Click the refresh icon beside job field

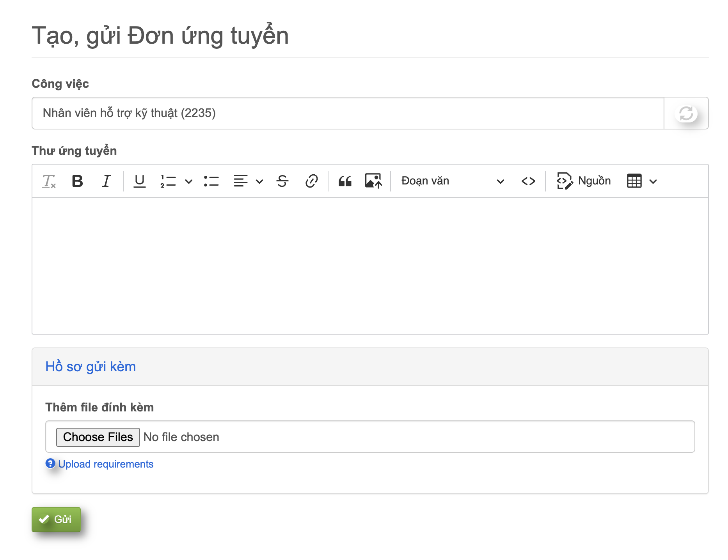tap(686, 113)
